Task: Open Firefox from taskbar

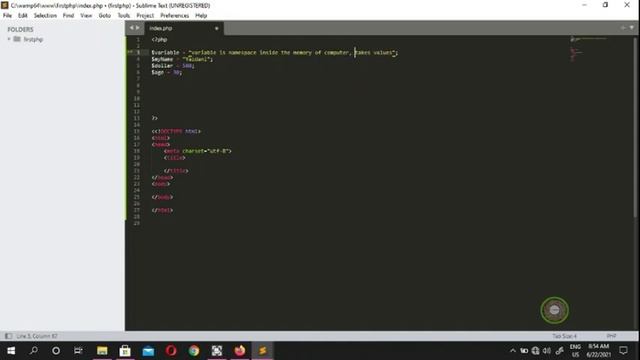Action: click(240, 351)
